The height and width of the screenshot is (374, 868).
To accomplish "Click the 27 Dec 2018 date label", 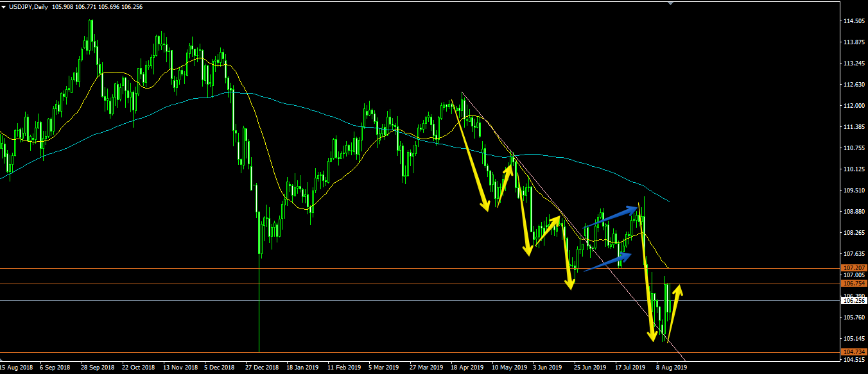I will (x=261, y=368).
